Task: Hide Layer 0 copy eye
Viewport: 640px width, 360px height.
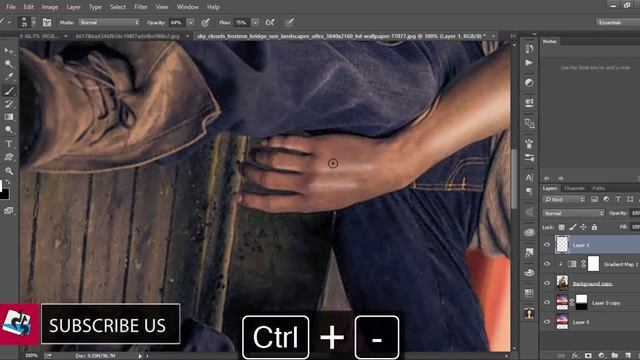Action: (547, 302)
